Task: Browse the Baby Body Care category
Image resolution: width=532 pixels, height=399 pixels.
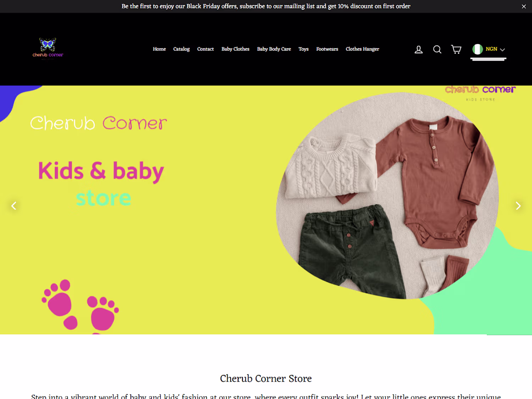Action: tap(274, 49)
